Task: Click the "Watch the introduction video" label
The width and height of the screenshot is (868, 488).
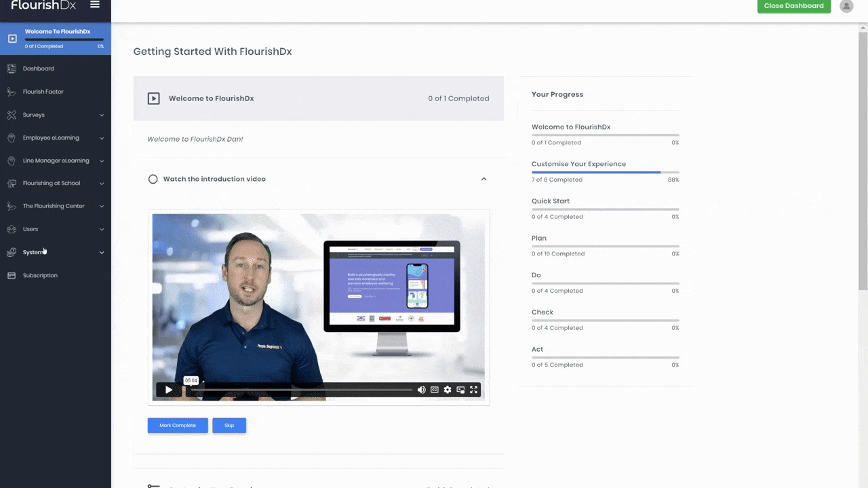Action: (214, 179)
